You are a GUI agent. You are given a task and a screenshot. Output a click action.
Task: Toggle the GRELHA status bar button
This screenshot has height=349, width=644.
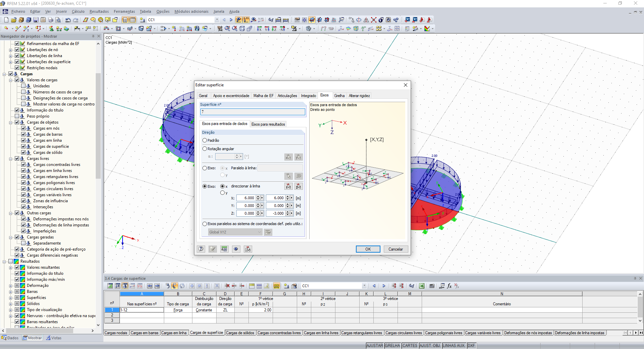tap(392, 346)
